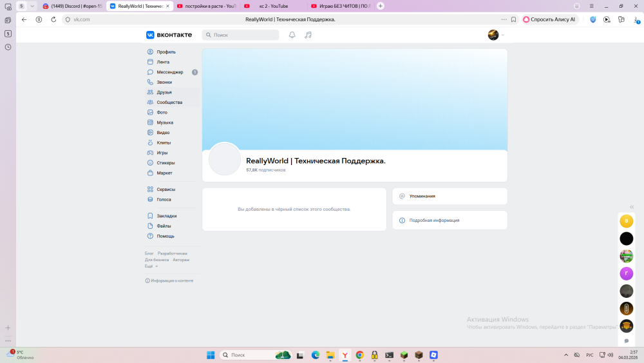Viewport: 644px width, 363px height.
Task: Open Информация о контенте link
Action: (x=169, y=280)
